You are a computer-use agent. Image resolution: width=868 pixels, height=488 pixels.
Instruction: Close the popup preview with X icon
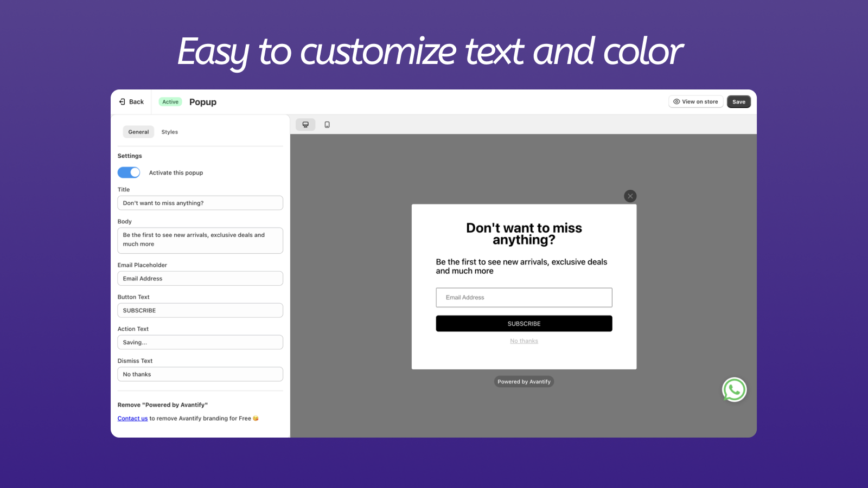pos(630,196)
